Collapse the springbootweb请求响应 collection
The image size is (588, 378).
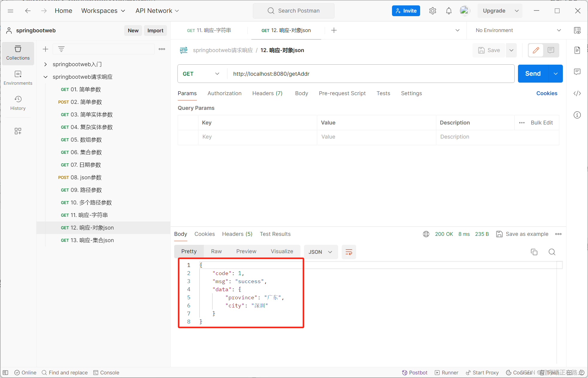(45, 77)
